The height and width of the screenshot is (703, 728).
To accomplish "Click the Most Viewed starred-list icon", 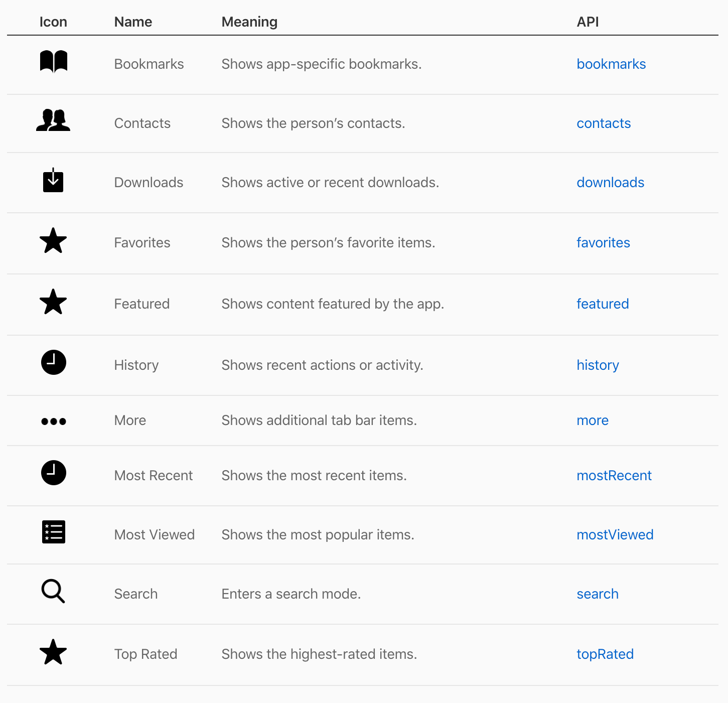I will (x=54, y=532).
